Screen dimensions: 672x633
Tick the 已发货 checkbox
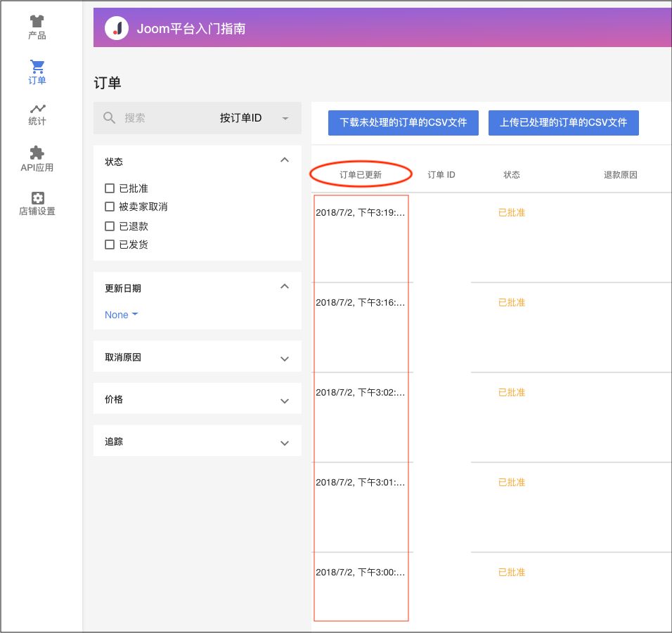[x=110, y=244]
